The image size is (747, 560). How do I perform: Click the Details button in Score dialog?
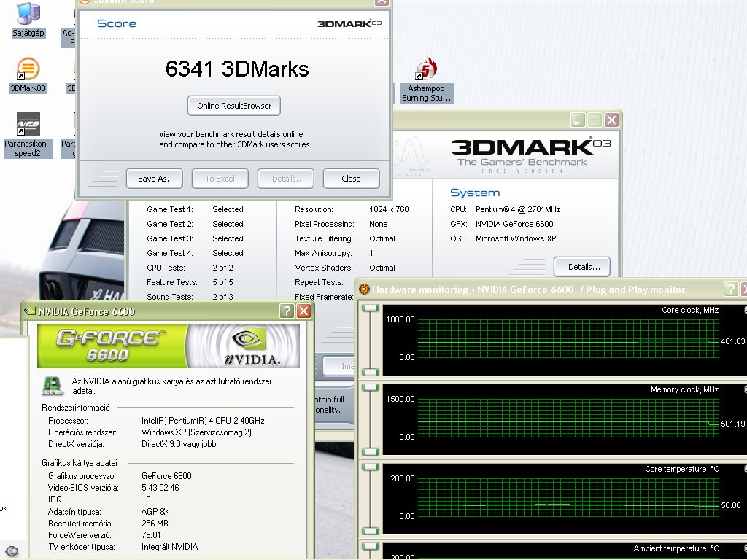[x=286, y=179]
